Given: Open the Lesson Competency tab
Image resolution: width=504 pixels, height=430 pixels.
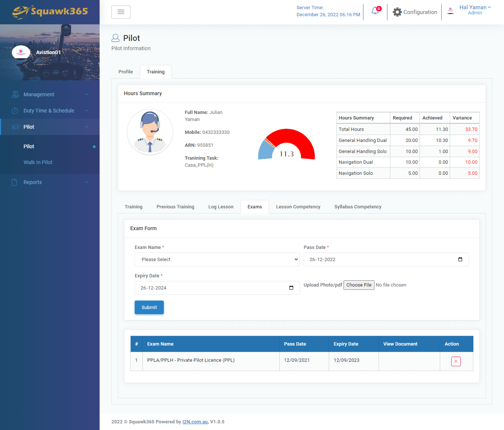Looking at the screenshot, I should click(x=298, y=207).
